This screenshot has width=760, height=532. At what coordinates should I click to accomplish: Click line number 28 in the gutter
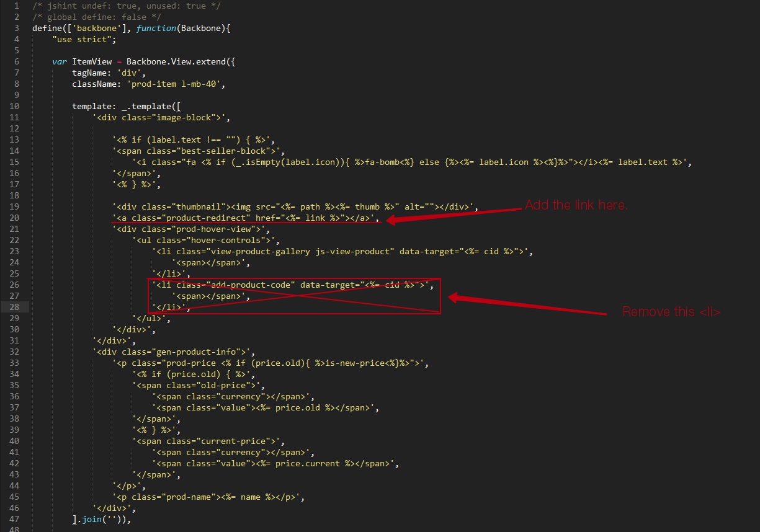coord(15,307)
